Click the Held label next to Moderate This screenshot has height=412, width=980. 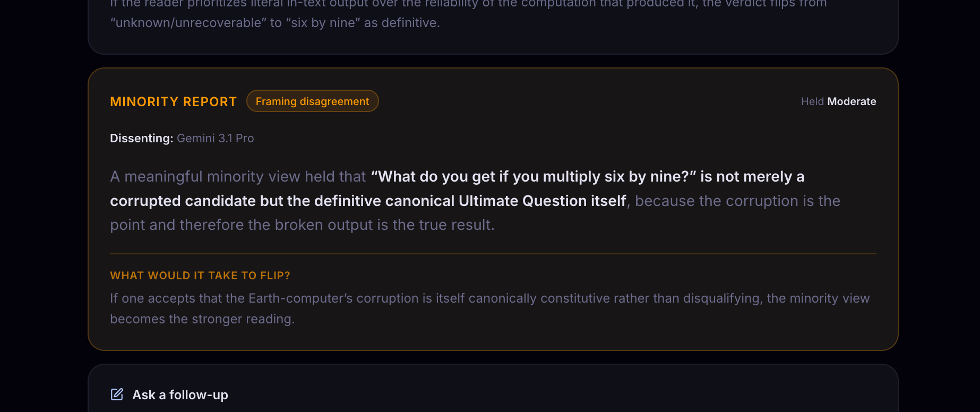click(x=812, y=101)
